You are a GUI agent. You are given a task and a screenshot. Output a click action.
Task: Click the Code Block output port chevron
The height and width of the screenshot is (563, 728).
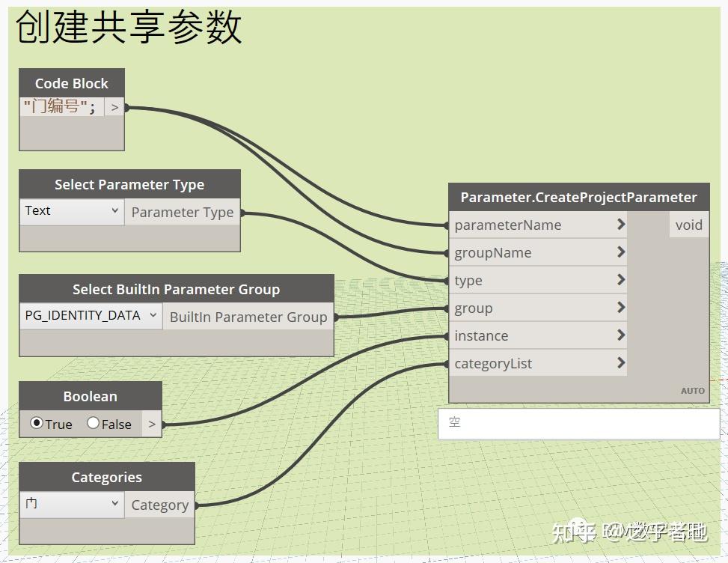[116, 107]
